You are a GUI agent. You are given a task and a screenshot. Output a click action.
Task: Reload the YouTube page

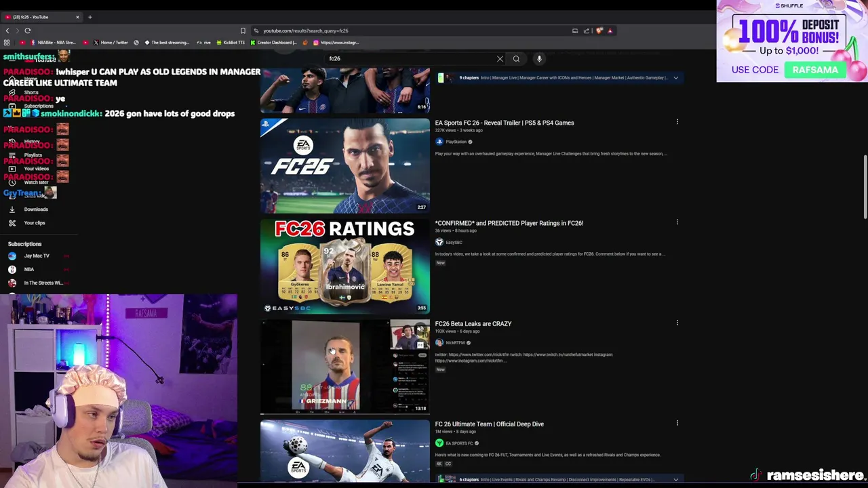click(28, 30)
